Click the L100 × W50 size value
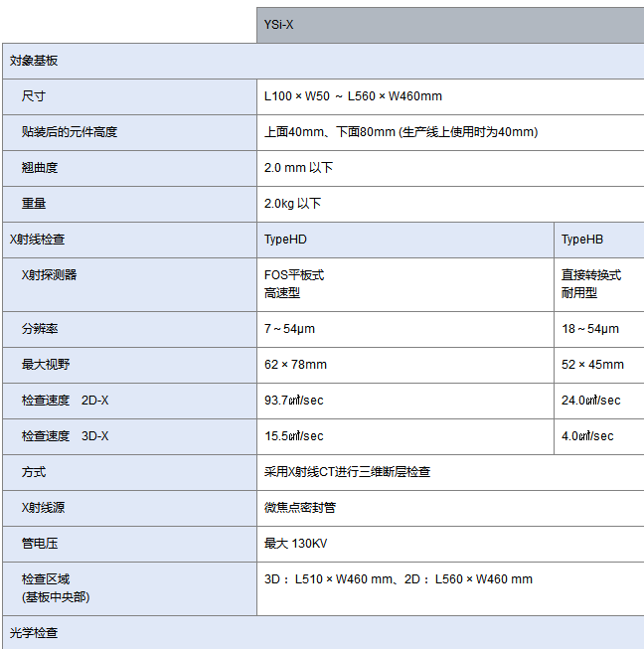Image resolution: width=644 pixels, height=649 pixels. [353, 96]
